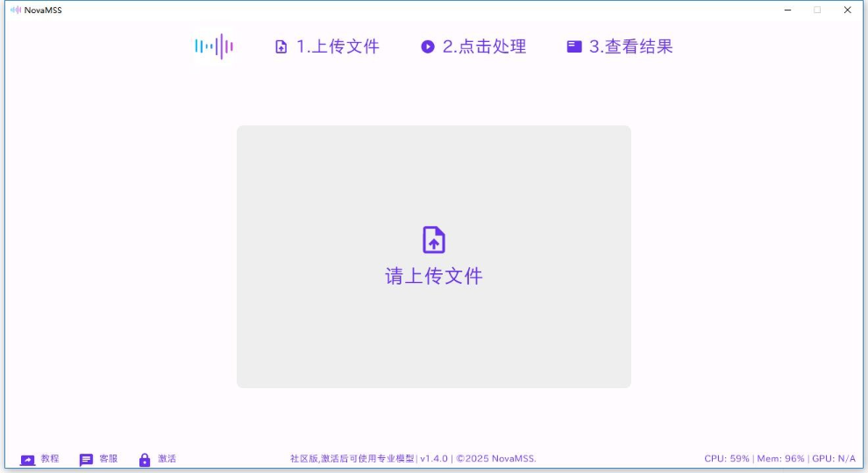This screenshot has width=868, height=473.
Task: Click the upload icon beside 1.上传文件
Action: [x=281, y=47]
